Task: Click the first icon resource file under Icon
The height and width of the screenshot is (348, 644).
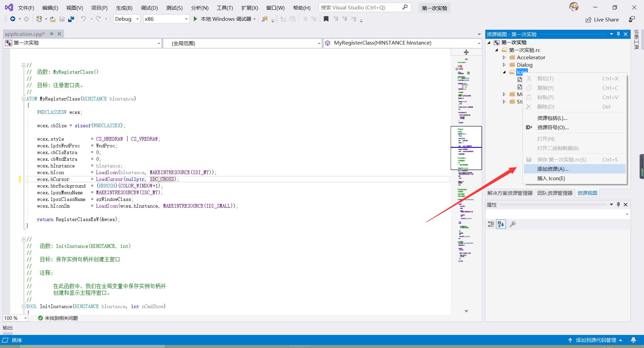Action: pos(520,79)
